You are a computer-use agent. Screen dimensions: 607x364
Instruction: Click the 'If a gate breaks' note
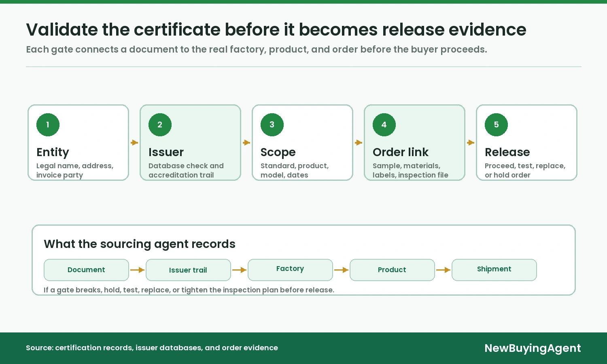[x=189, y=290]
